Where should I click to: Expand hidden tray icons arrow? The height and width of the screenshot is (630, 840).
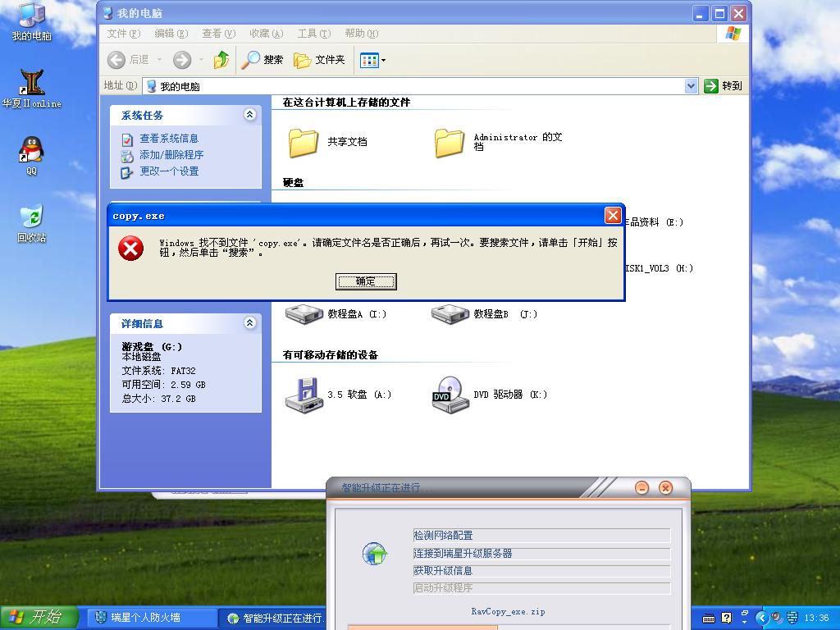tap(760, 618)
